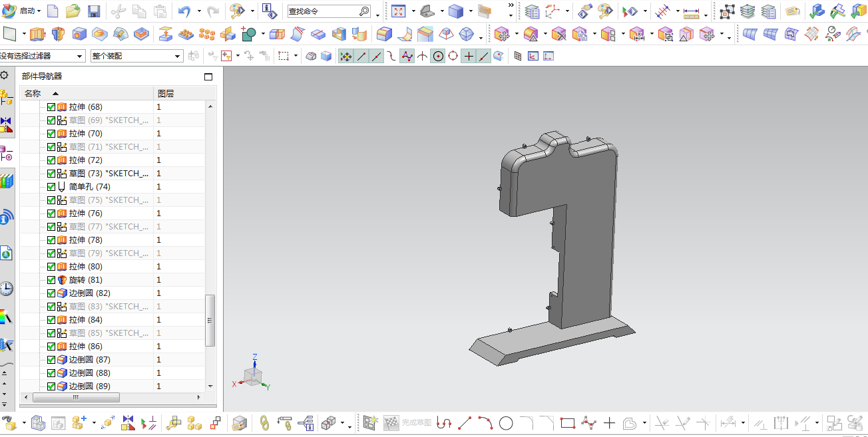This screenshot has height=437, width=868.
Task: Open the 启动 start menu
Action: tap(21, 11)
